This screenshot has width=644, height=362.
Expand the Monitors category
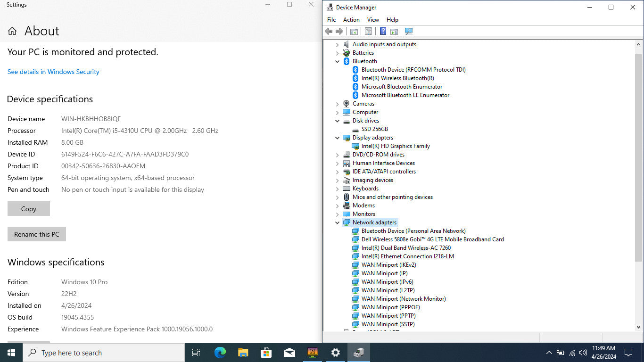(337, 214)
